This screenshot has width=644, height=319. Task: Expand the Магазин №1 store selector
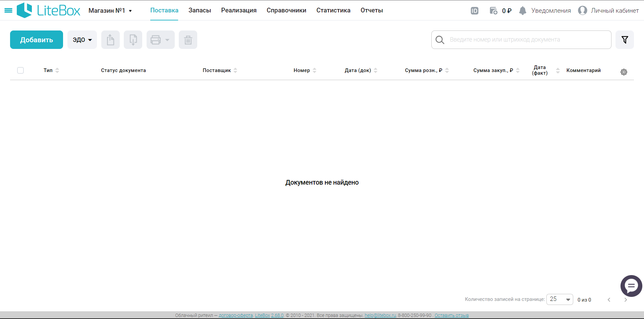110,11
